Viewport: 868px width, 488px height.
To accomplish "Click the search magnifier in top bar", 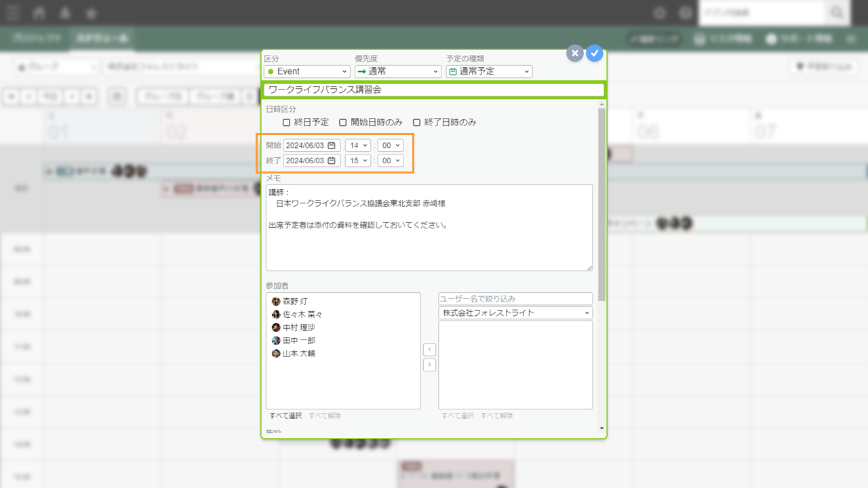I will point(836,13).
